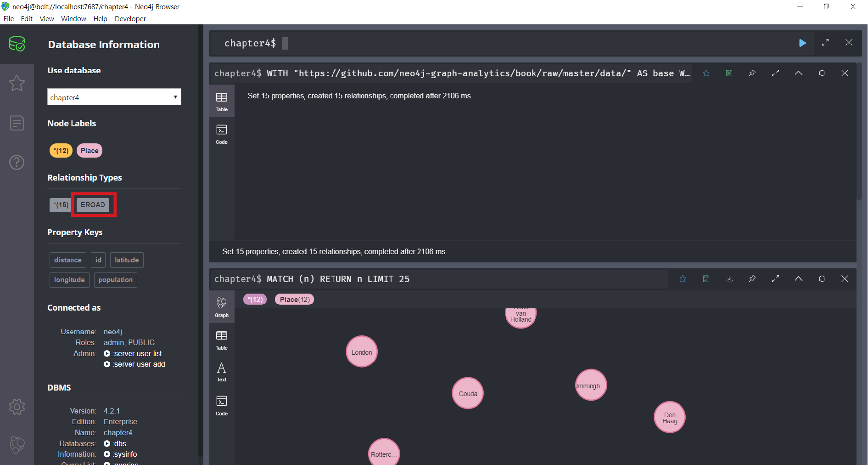Screen dimensions: 868x465
Task: Open the Favorites star sidebar icon
Action: point(17,83)
